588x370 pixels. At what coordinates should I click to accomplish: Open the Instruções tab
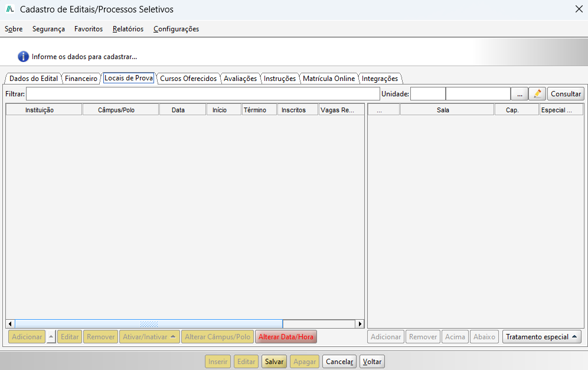(x=280, y=79)
